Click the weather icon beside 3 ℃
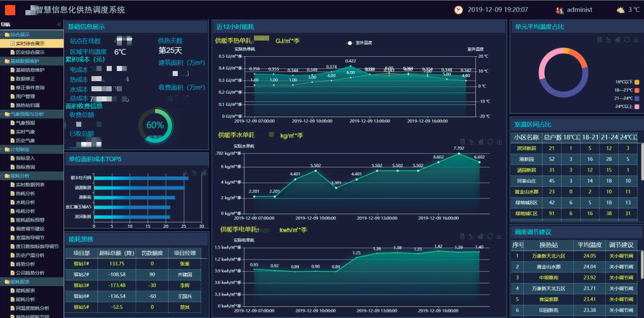The image size is (644, 318). 620,10
